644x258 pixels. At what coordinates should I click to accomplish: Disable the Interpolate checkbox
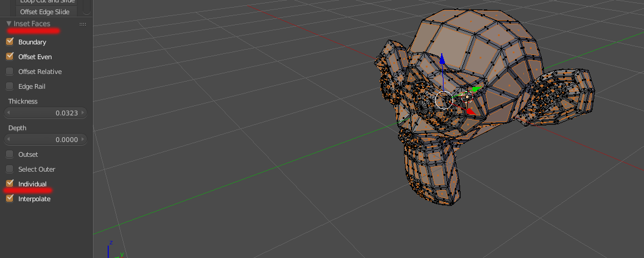[x=9, y=198]
